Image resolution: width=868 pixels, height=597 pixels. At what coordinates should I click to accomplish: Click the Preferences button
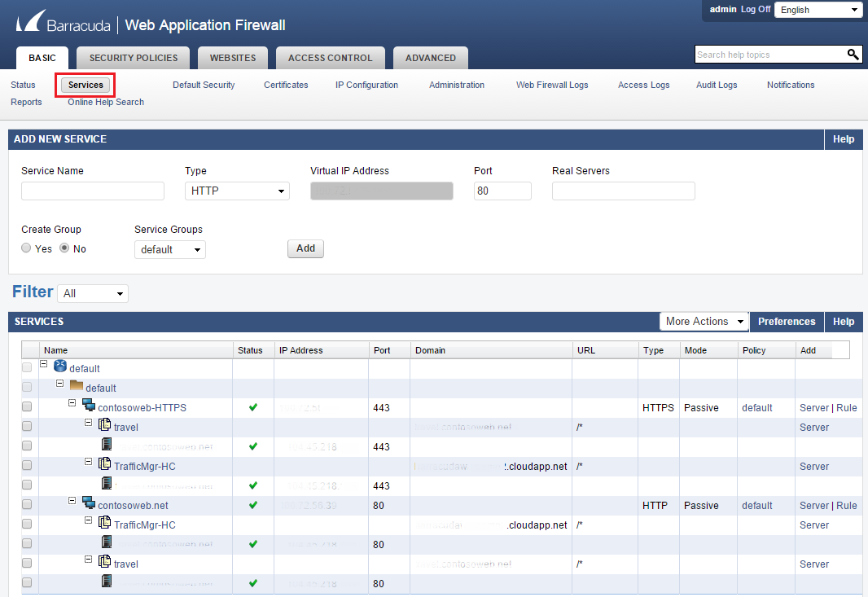point(787,322)
